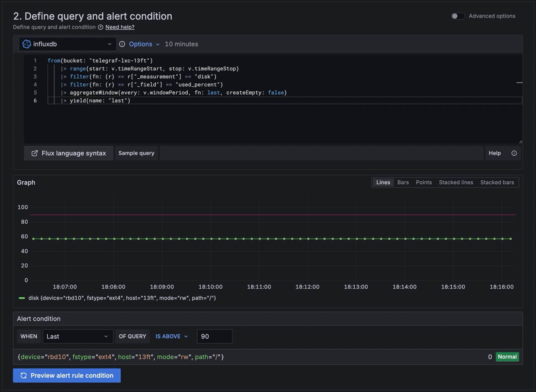Image resolution: width=536 pixels, height=392 pixels.
Task: Click the info icon beside Options
Action: (x=122, y=44)
